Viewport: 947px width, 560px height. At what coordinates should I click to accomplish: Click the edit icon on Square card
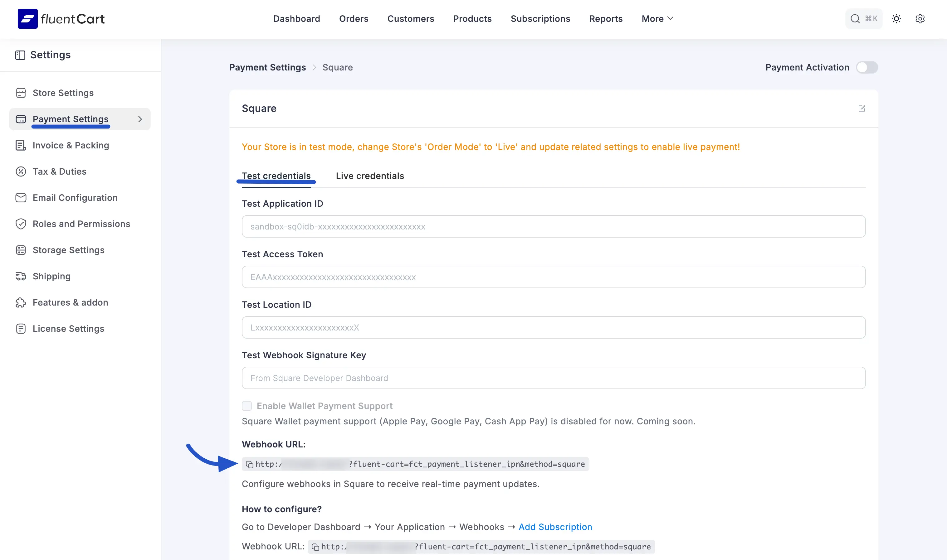point(862,108)
